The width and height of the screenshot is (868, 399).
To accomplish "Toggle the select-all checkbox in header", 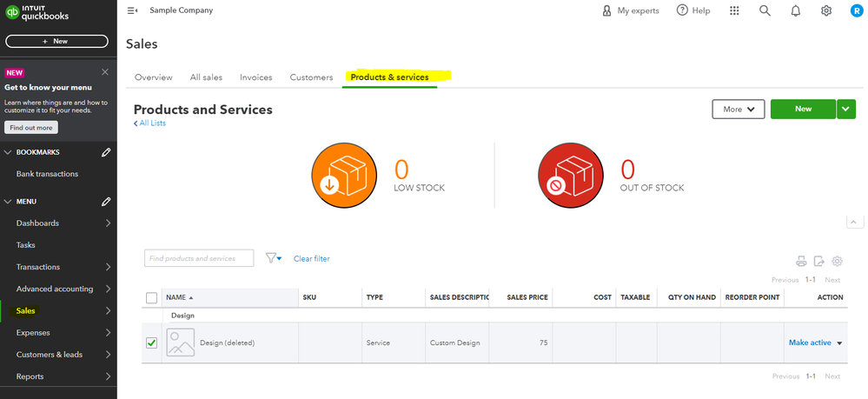I will 152,297.
